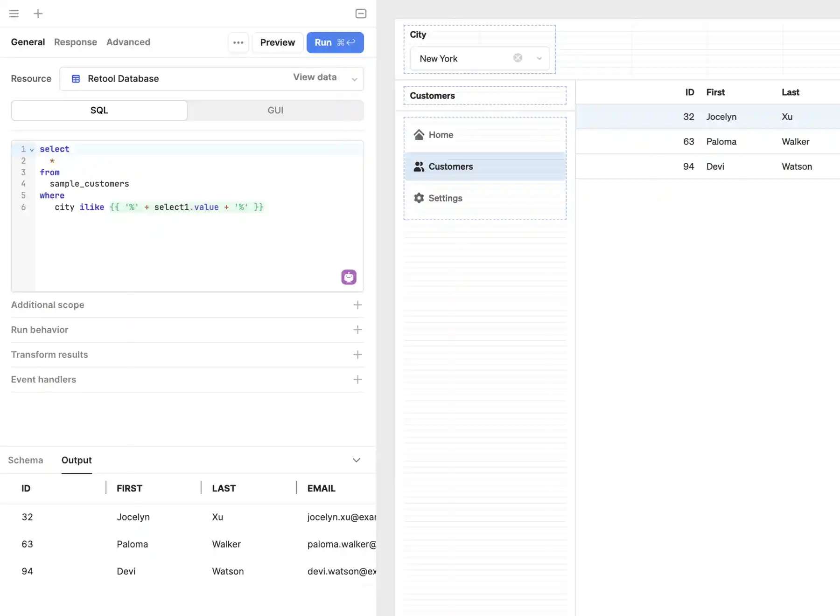The width and height of the screenshot is (840, 616).
Task: Click the select1.value expression in the query
Action: 187,207
